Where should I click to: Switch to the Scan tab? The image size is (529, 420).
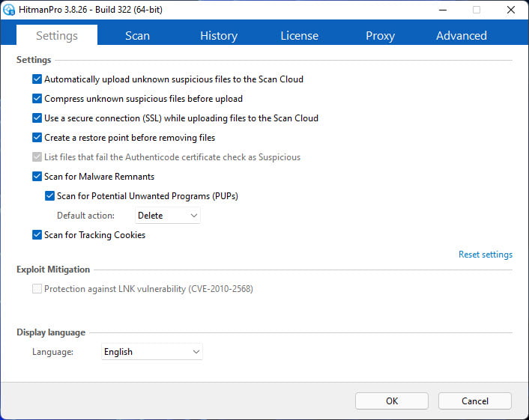[137, 35]
